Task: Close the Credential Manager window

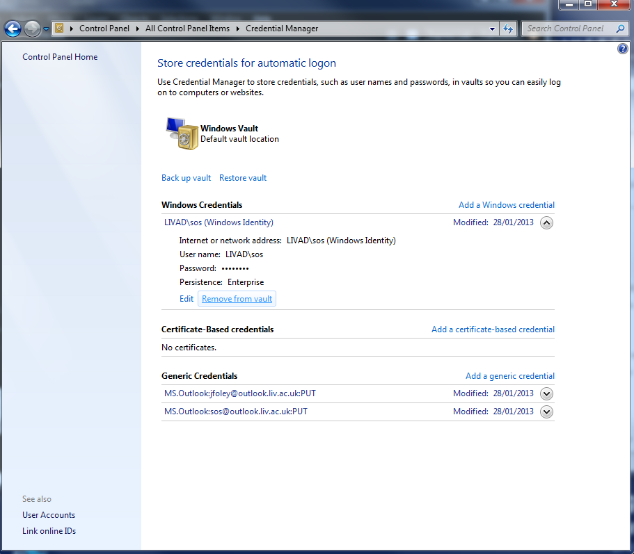Action: [x=614, y=4]
